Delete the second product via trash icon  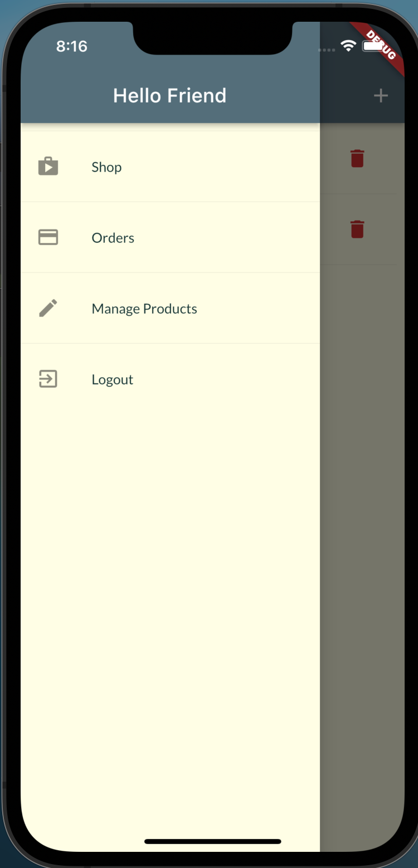coord(357,229)
